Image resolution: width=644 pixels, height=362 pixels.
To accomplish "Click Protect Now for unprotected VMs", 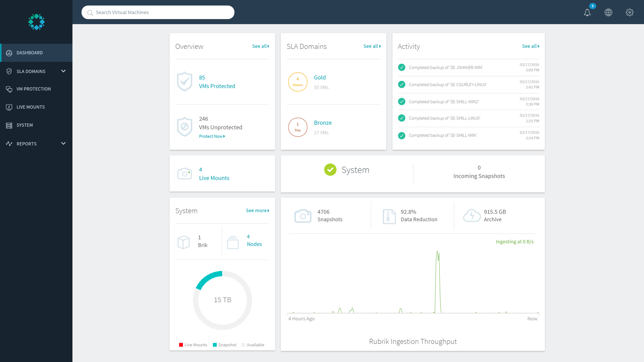I will (x=212, y=136).
